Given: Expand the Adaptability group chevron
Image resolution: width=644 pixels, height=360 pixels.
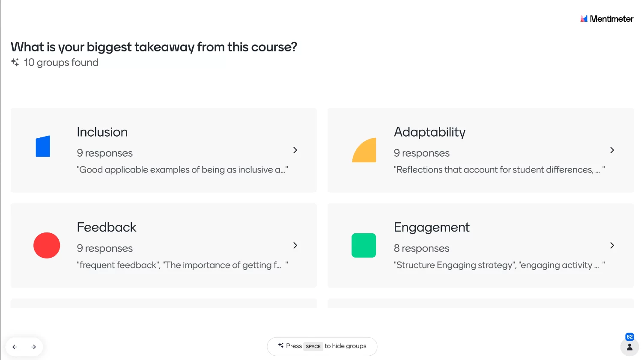Looking at the screenshot, I should click(x=612, y=150).
